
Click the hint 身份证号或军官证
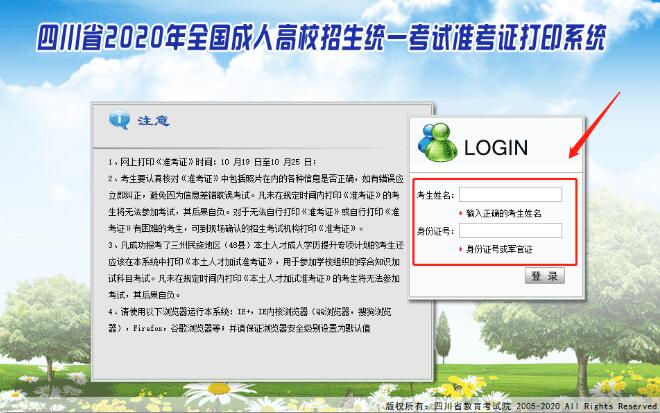[x=499, y=249]
